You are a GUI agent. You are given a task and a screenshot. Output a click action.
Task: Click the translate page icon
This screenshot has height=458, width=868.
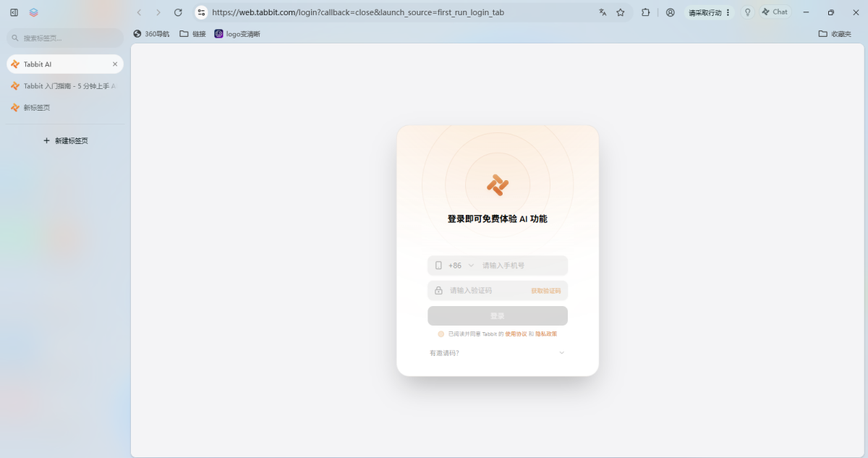[603, 12]
